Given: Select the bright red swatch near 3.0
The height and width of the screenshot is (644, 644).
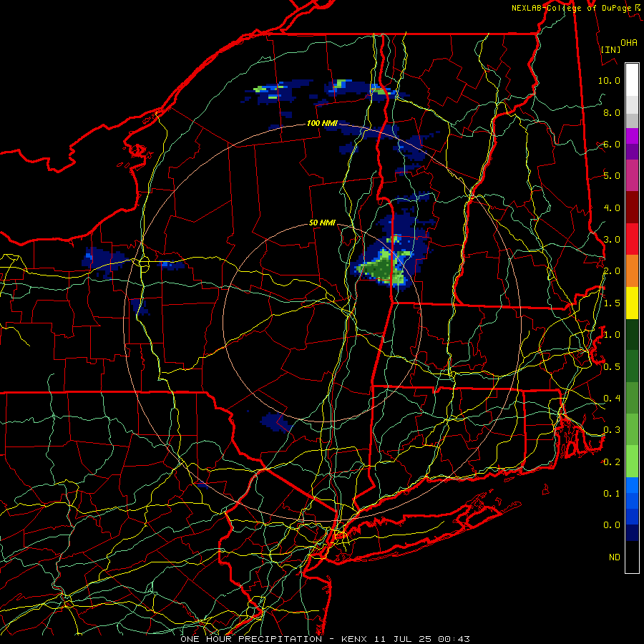Looking at the screenshot, I should coord(632,239).
